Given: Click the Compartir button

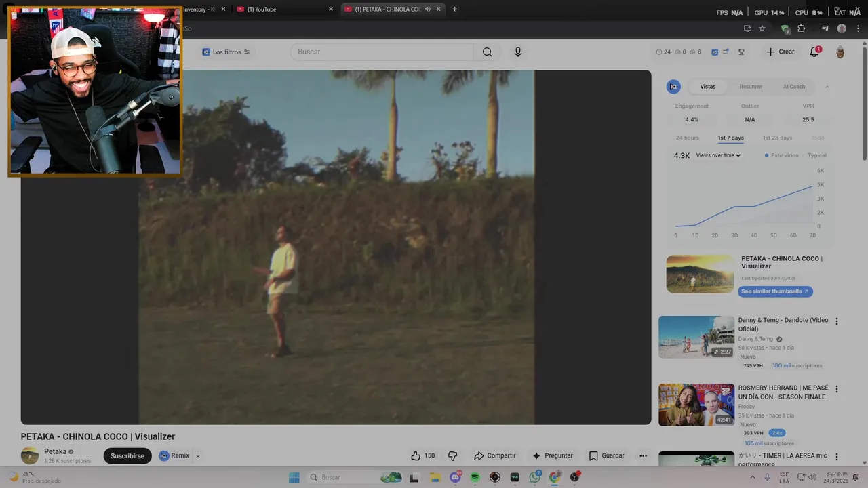Looking at the screenshot, I should [x=495, y=455].
